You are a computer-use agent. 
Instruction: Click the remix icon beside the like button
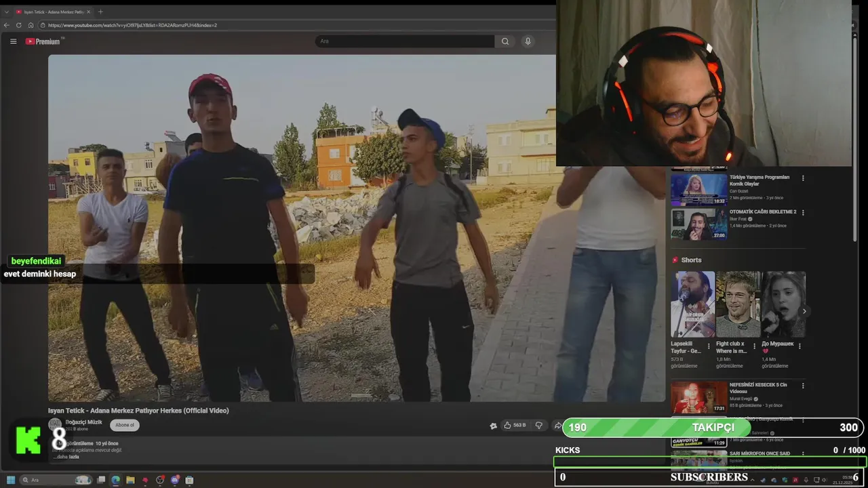pyautogui.click(x=493, y=426)
